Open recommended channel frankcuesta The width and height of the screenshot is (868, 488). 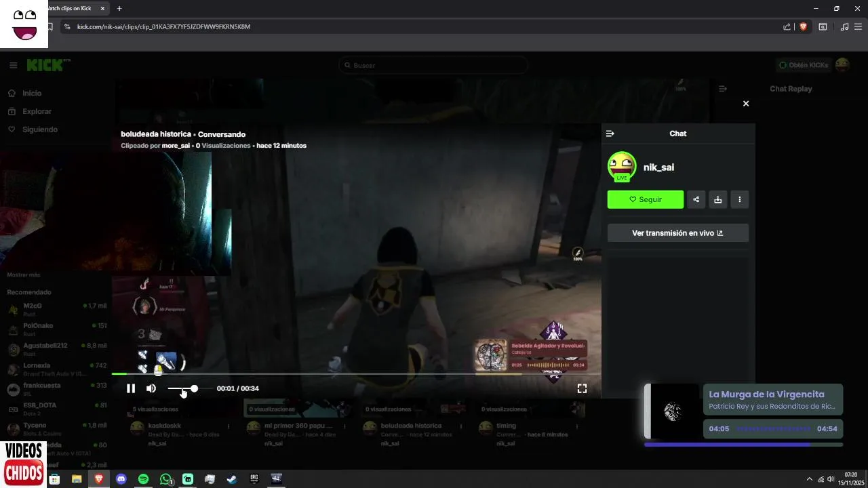[58, 389]
